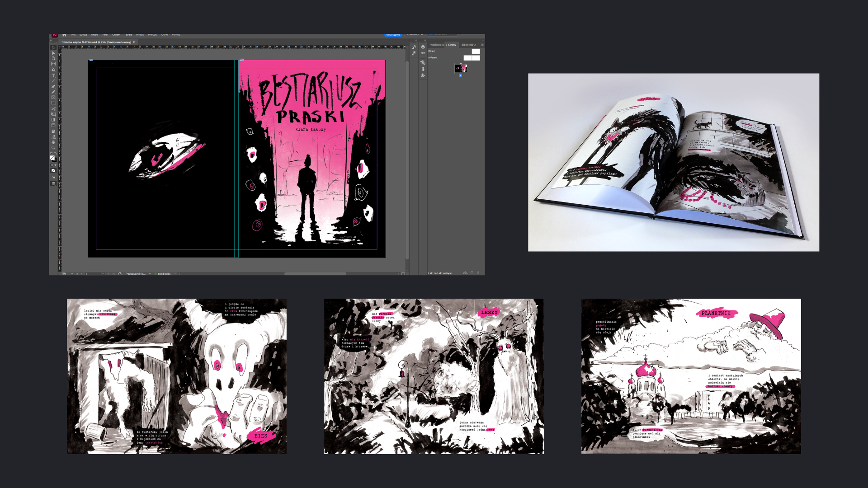Image resolution: width=868 pixels, height=488 pixels.
Task: Click the fill and stroke color swatch
Action: (53, 159)
